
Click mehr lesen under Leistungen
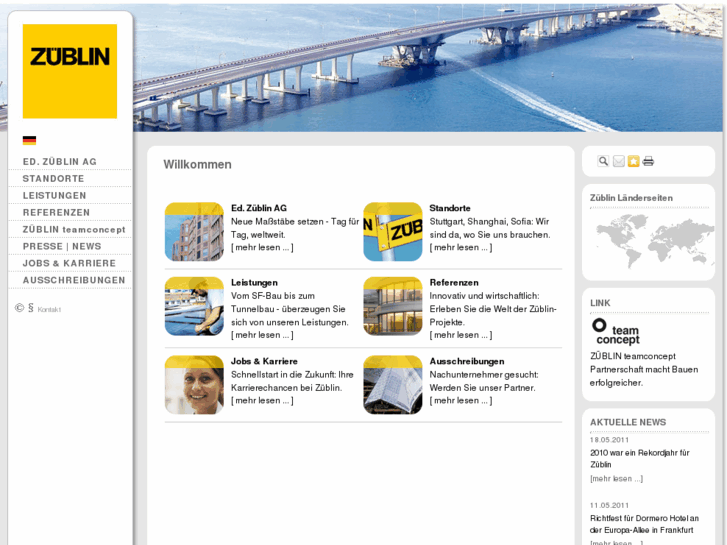[x=262, y=335]
